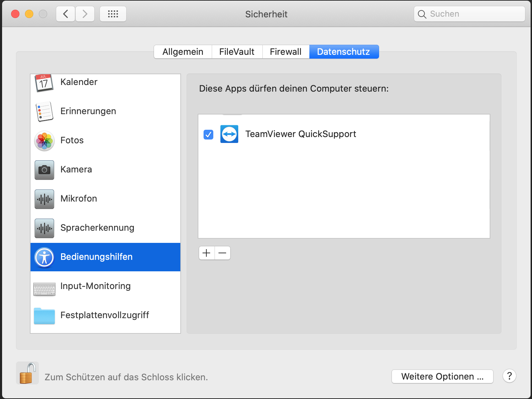The height and width of the screenshot is (399, 532).
Task: Show all preferences with grid button
Action: point(113,14)
